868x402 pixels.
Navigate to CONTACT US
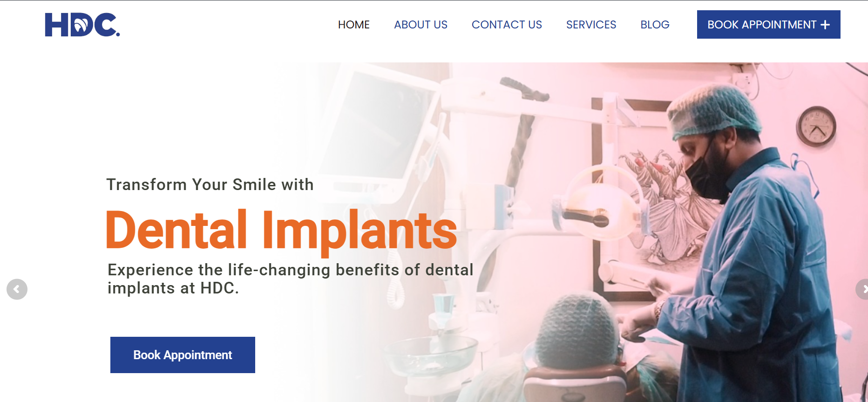(507, 25)
